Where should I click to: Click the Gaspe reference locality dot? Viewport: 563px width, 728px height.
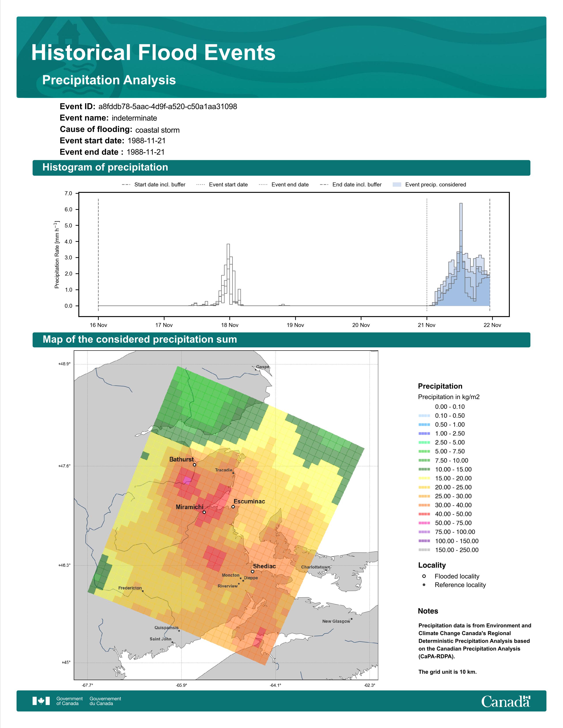point(256,369)
